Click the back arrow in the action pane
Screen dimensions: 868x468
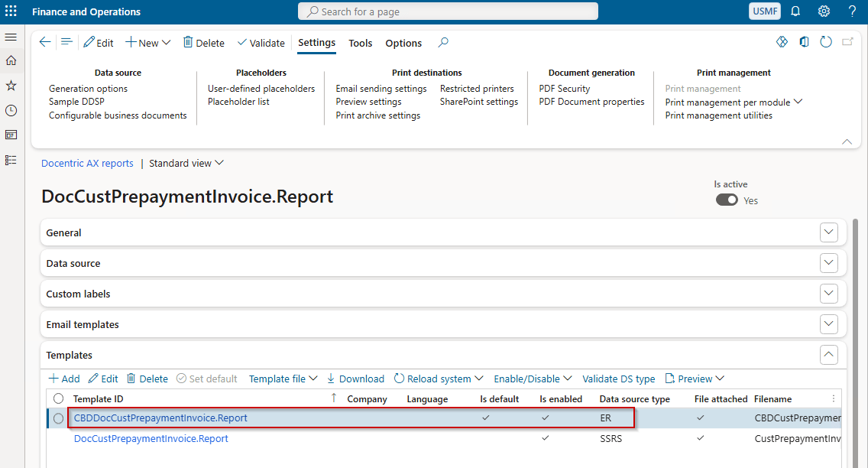click(x=45, y=42)
